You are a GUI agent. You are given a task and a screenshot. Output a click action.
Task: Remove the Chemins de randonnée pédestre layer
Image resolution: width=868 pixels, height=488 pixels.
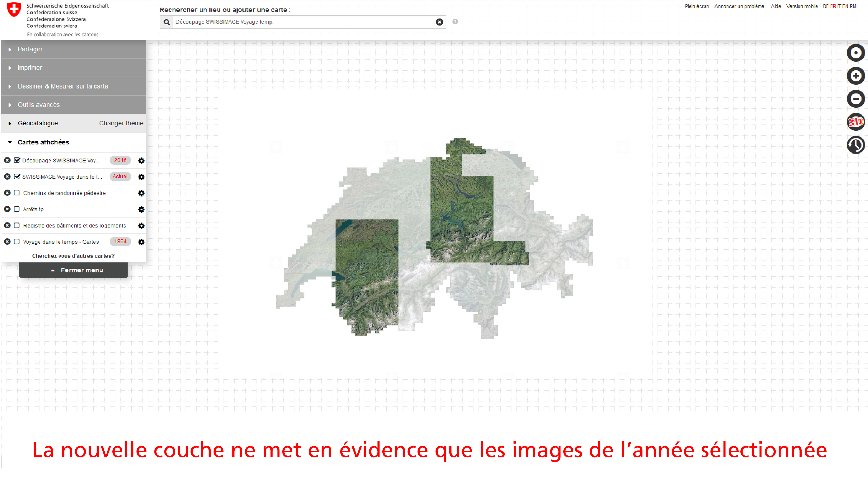coord(7,193)
